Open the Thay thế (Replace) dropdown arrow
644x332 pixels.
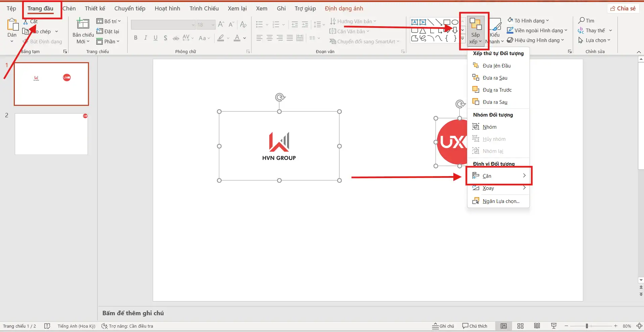pyautogui.click(x=610, y=31)
